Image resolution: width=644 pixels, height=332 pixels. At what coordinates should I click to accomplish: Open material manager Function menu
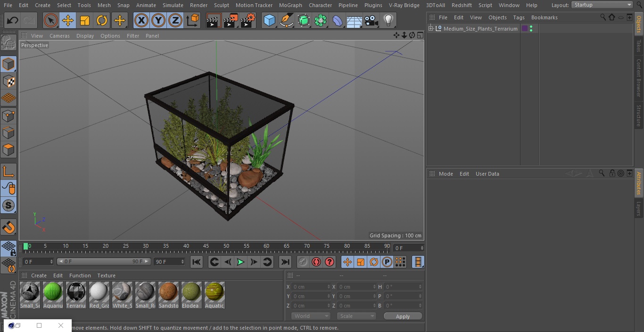point(80,275)
